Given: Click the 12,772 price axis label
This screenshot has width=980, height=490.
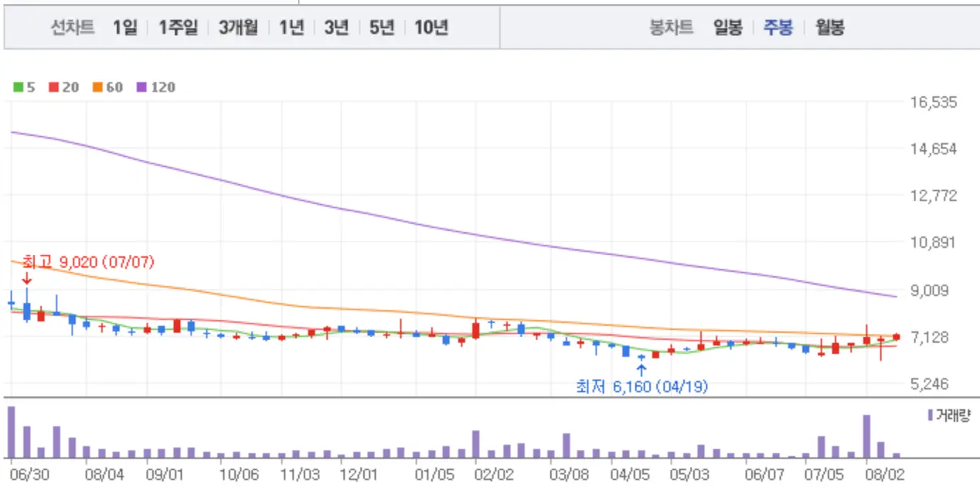Looking at the screenshot, I should [x=933, y=195].
